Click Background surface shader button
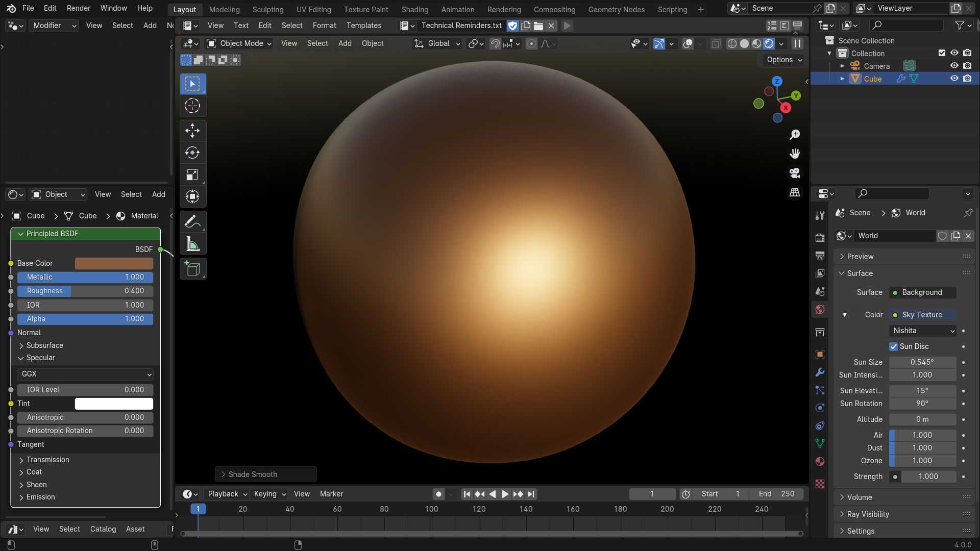Viewport: 980px width, 551px height. tap(923, 292)
